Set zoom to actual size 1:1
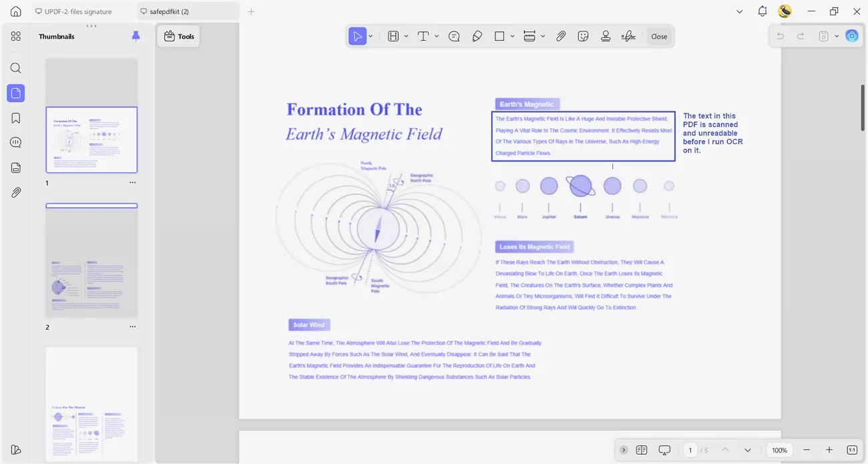Screen dimensions: 868x464 (x=852, y=450)
